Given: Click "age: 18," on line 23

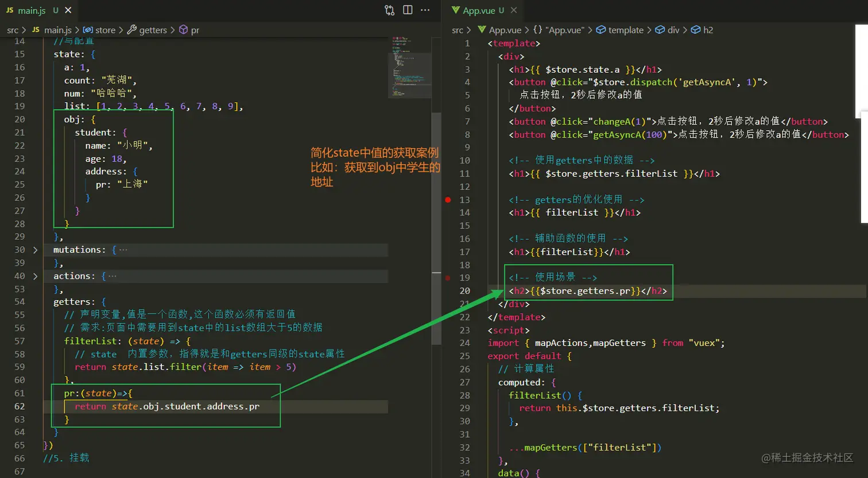Looking at the screenshot, I should 106,158.
